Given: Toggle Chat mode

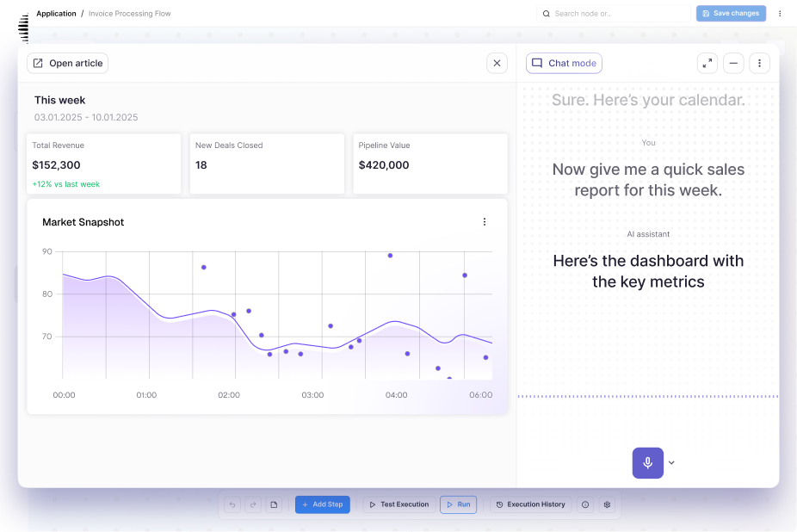Looking at the screenshot, I should [564, 63].
